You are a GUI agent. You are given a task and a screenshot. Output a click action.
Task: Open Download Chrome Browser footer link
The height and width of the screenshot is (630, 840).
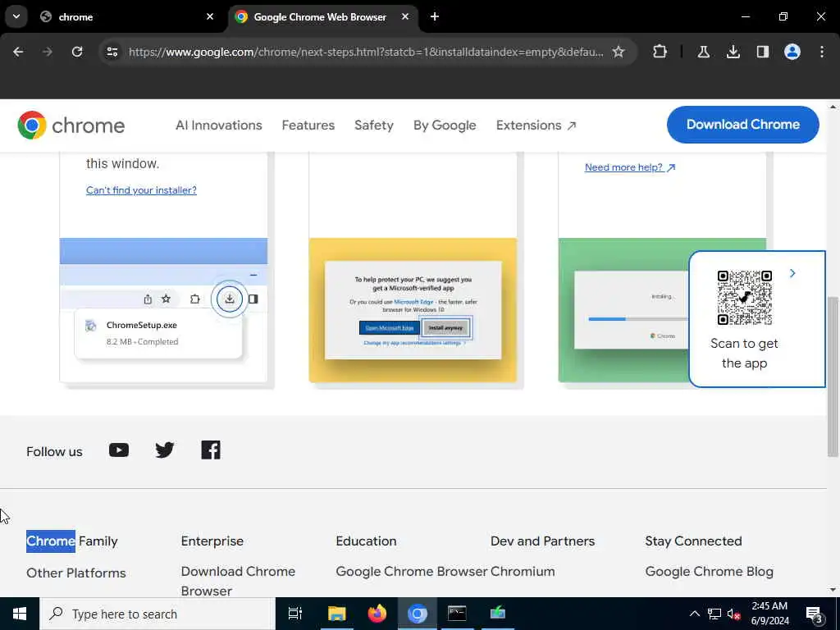point(238,582)
